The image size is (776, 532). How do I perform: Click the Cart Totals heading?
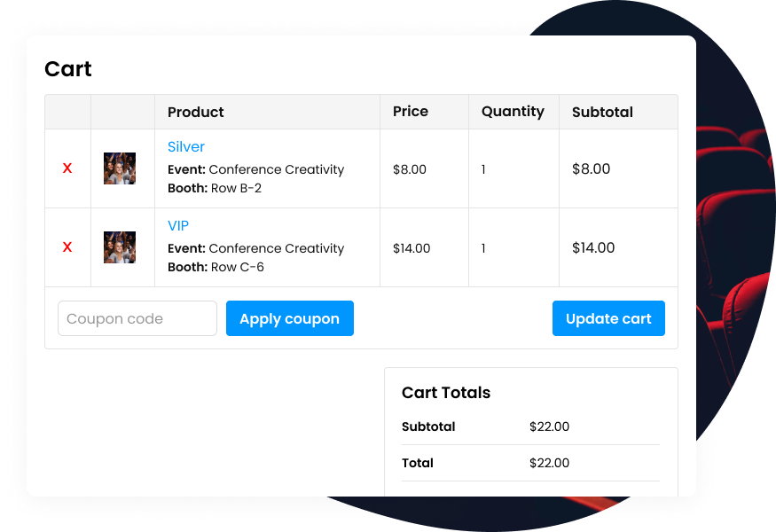[x=446, y=393]
